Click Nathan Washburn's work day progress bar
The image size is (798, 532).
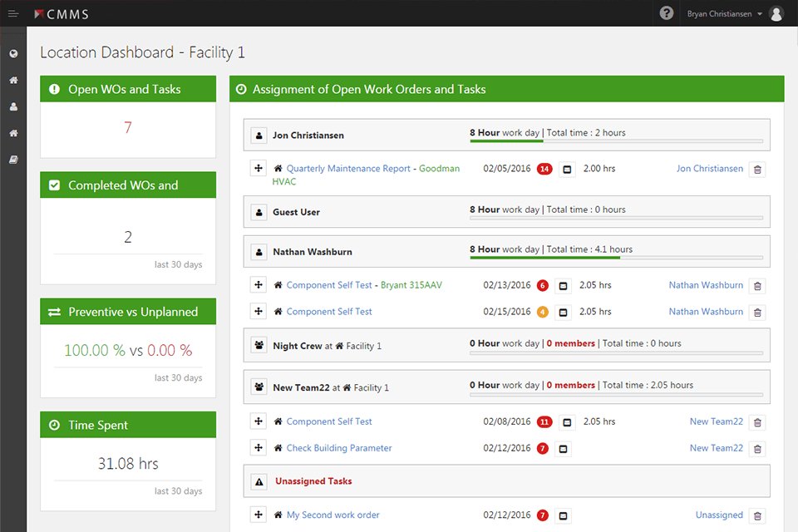pos(616,258)
